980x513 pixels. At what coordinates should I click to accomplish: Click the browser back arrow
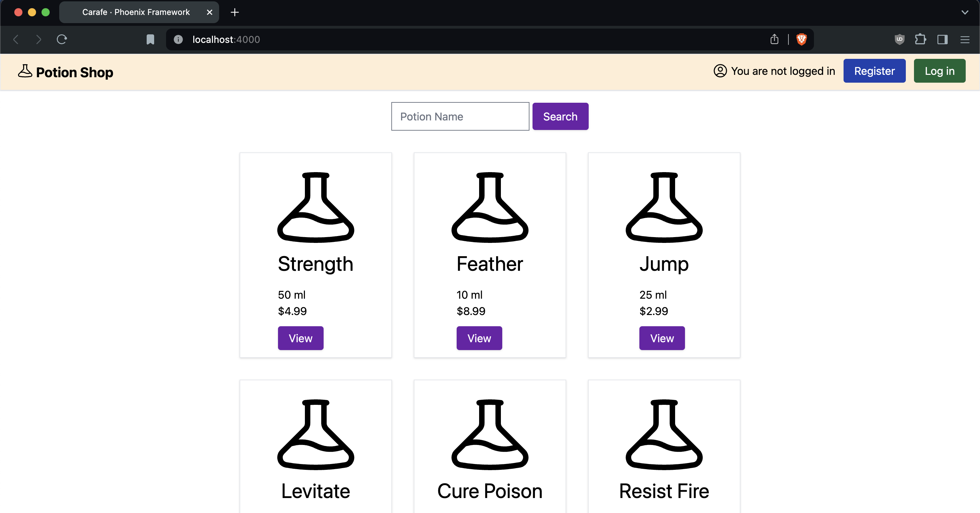click(16, 39)
